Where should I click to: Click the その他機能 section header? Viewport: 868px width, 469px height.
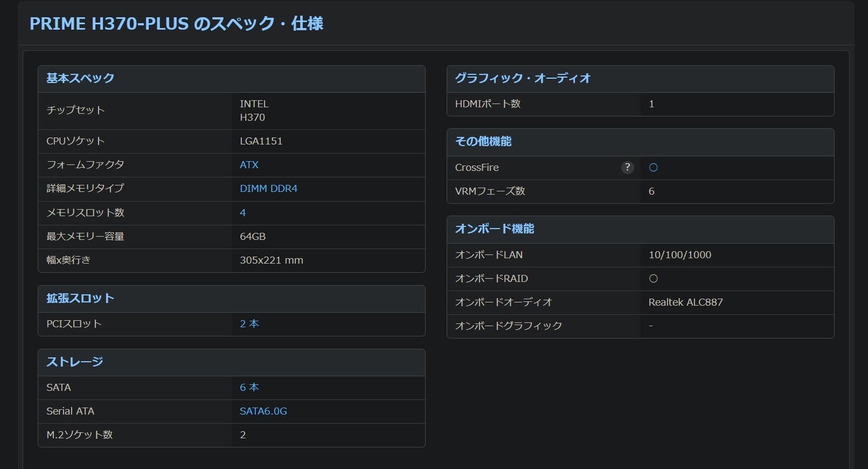(x=483, y=141)
